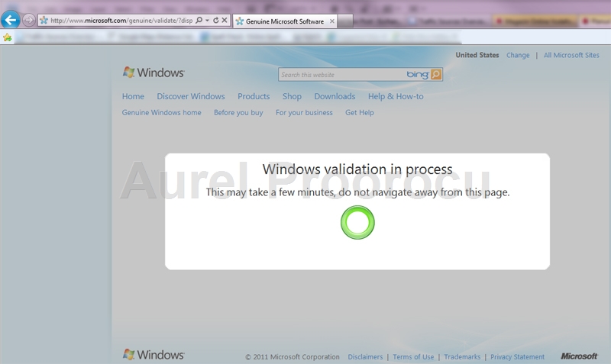Click the search magnifier in address bar
611x364 pixels.
point(199,21)
